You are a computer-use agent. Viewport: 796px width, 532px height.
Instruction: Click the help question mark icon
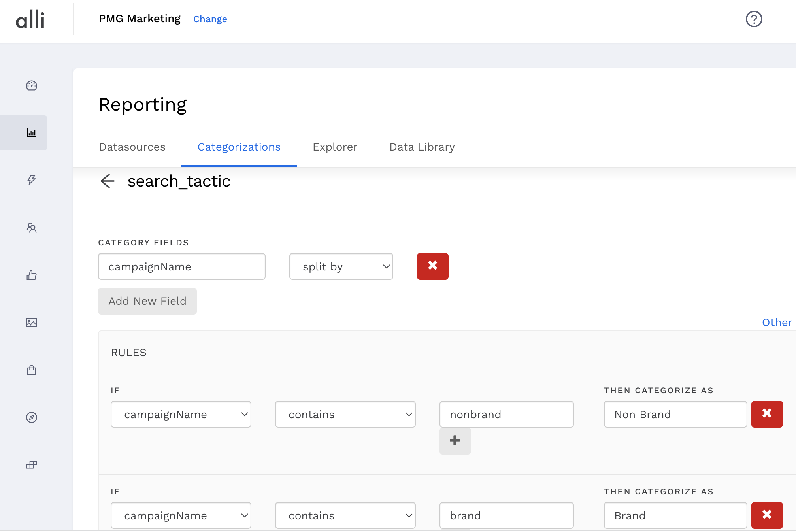(754, 19)
